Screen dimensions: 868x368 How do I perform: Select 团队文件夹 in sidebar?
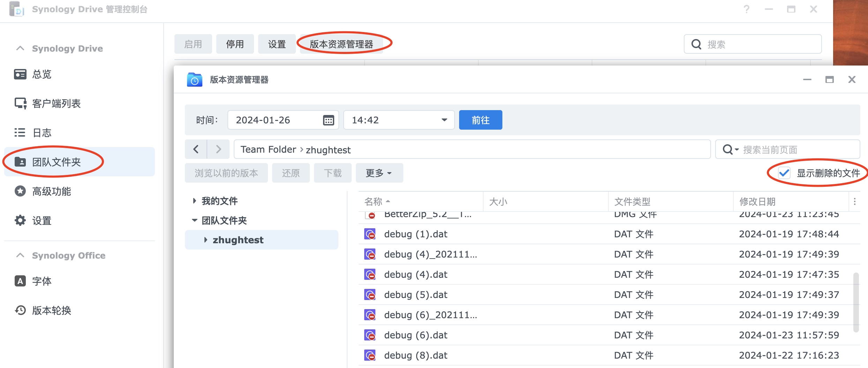click(x=80, y=162)
